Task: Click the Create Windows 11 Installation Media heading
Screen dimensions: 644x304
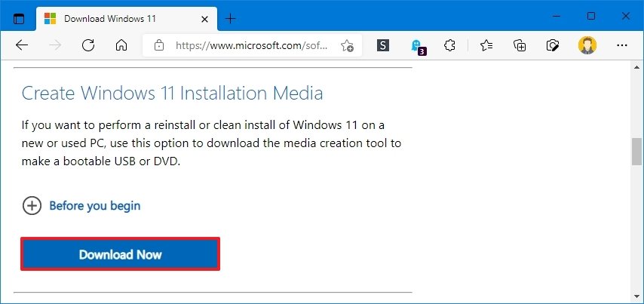Action: tap(172, 94)
